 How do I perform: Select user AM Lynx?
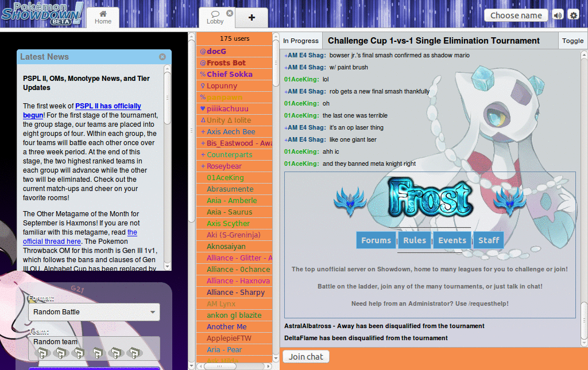pos(234,303)
